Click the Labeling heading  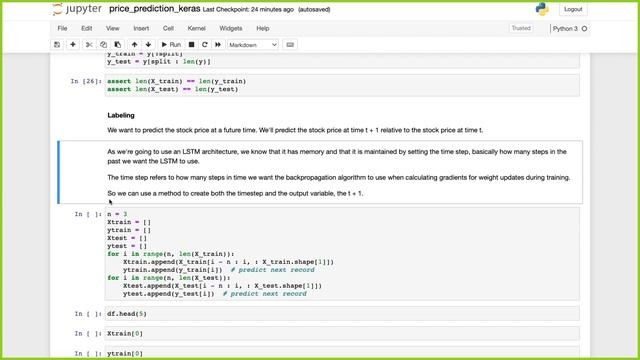coord(121,115)
